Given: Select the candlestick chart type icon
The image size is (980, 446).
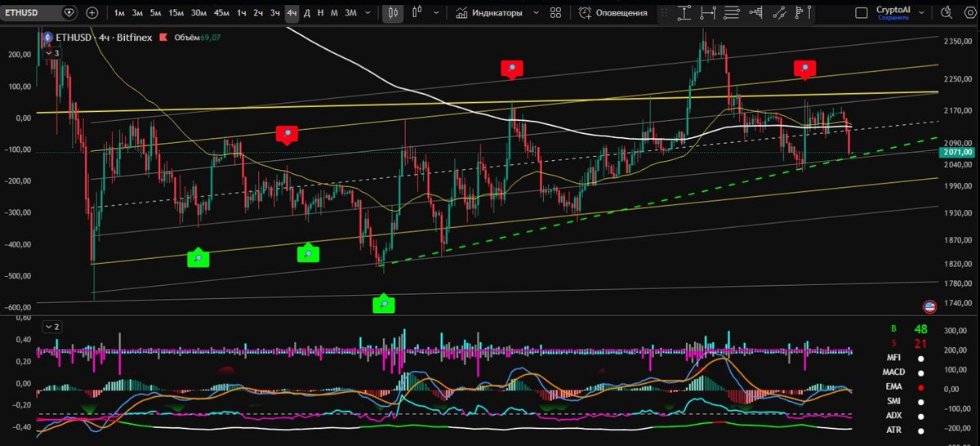Looking at the screenshot, I should (x=393, y=13).
